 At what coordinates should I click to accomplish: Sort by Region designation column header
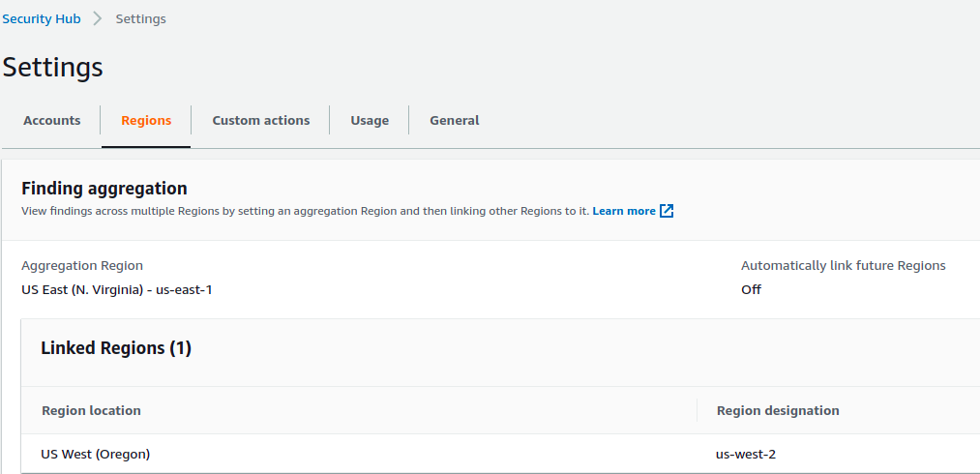tap(778, 410)
